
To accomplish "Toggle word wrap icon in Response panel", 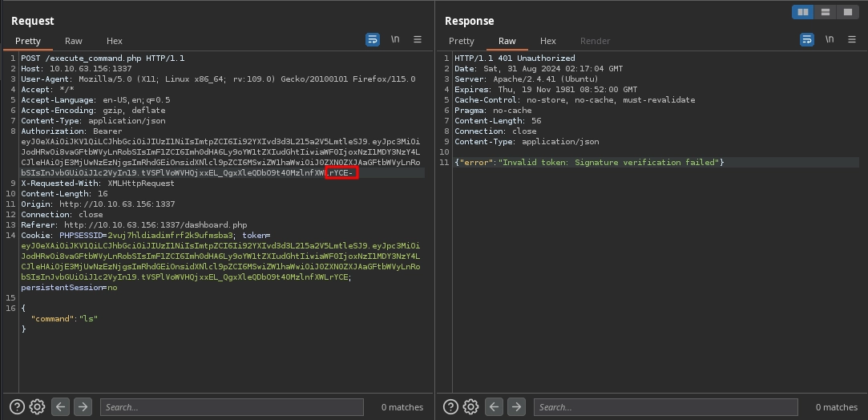I will [806, 39].
